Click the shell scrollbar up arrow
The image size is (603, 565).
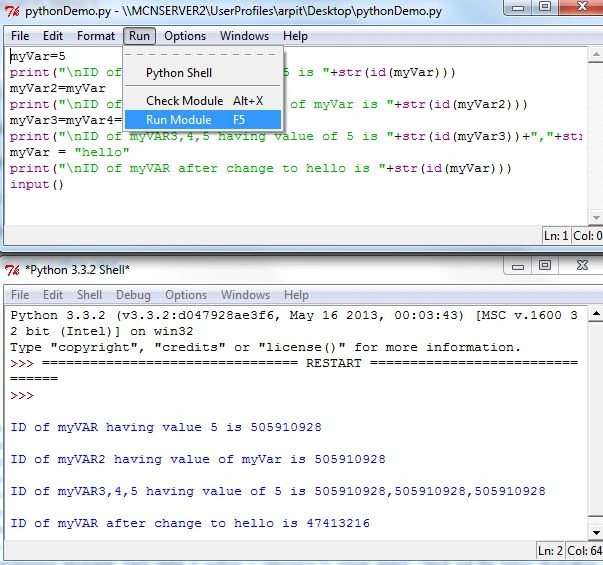tap(596, 313)
